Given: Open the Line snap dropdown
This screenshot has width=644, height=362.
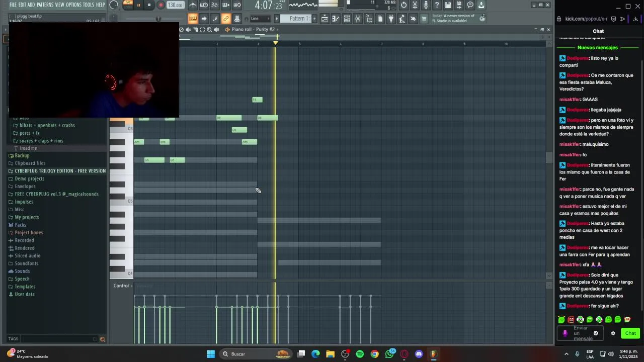Looking at the screenshot, I should click(x=260, y=19).
